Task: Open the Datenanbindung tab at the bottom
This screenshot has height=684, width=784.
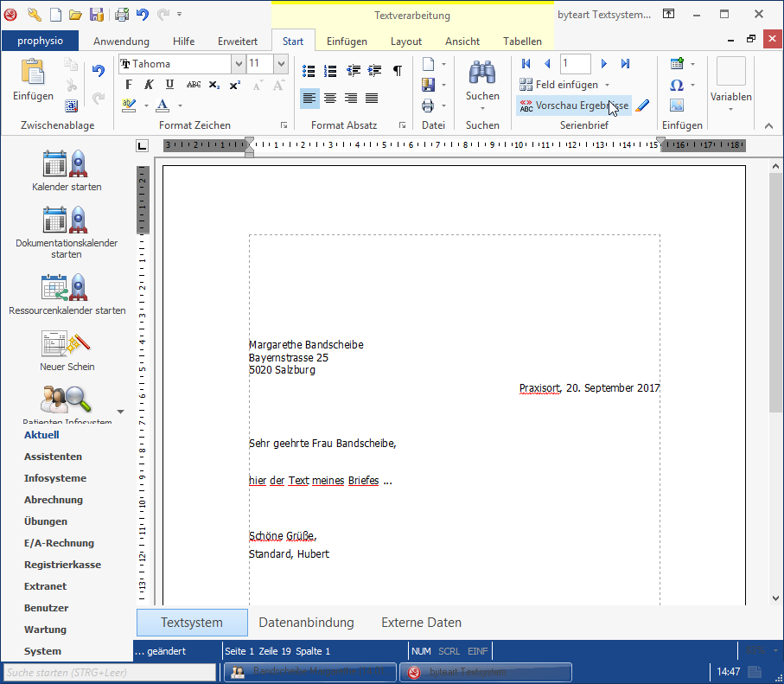Action: pyautogui.click(x=306, y=623)
